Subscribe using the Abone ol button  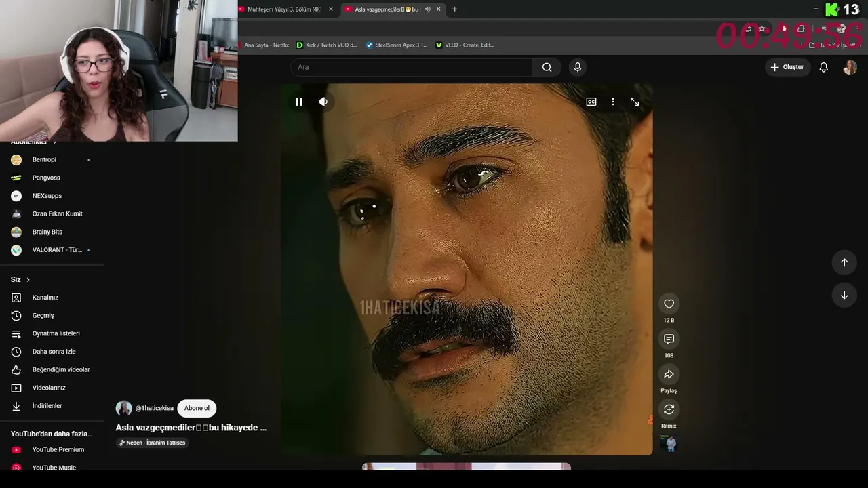coord(197,408)
